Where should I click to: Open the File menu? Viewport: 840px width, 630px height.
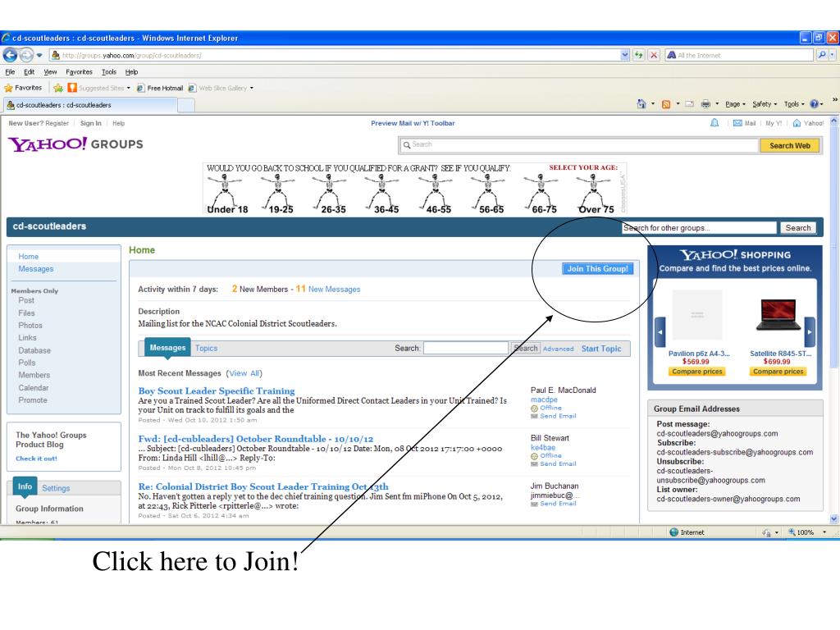[x=10, y=72]
